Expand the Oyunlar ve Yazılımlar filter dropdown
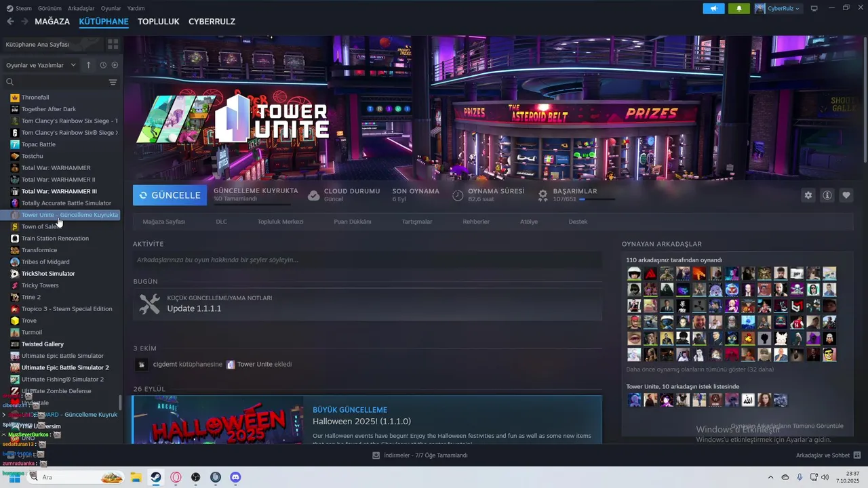The height and width of the screenshot is (488, 868). click(x=41, y=65)
